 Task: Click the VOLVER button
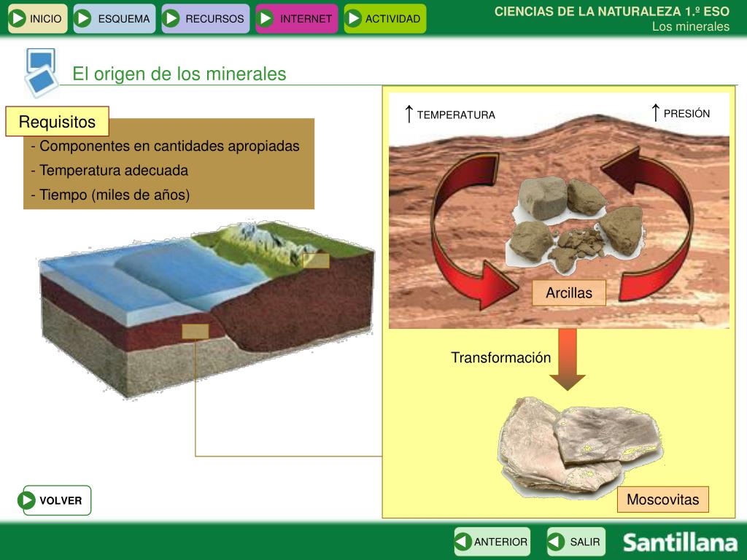click(x=54, y=500)
